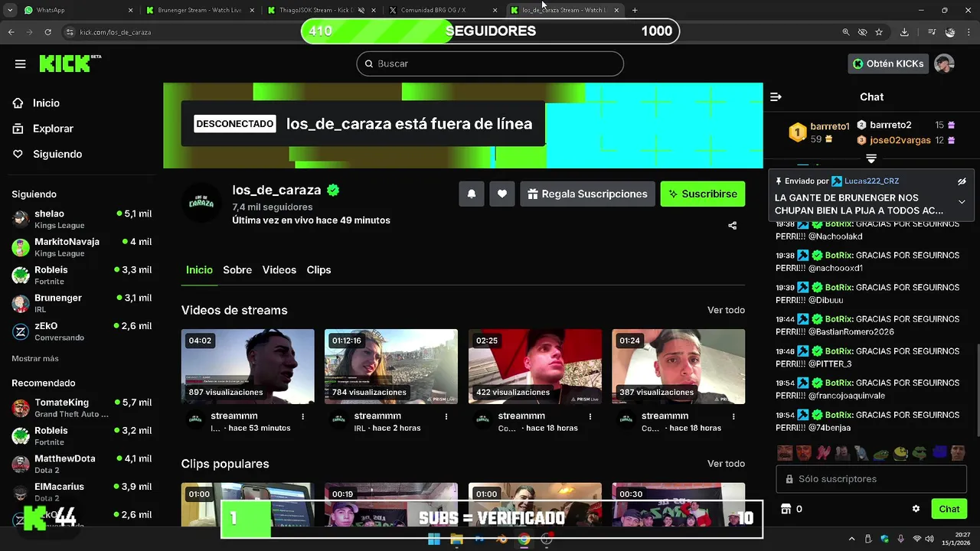Image resolution: width=980 pixels, height=551 pixels.
Task: Open options menu of 04:02 video
Action: [x=303, y=416]
